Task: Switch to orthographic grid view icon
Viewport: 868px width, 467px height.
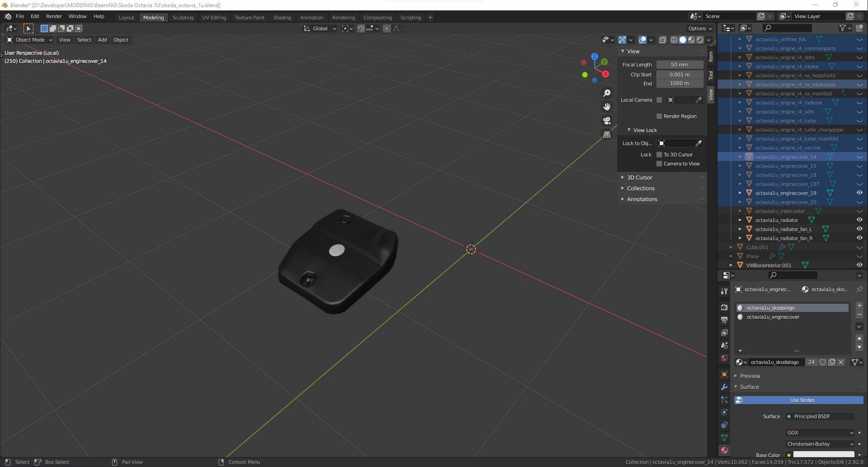Action: coord(607,135)
